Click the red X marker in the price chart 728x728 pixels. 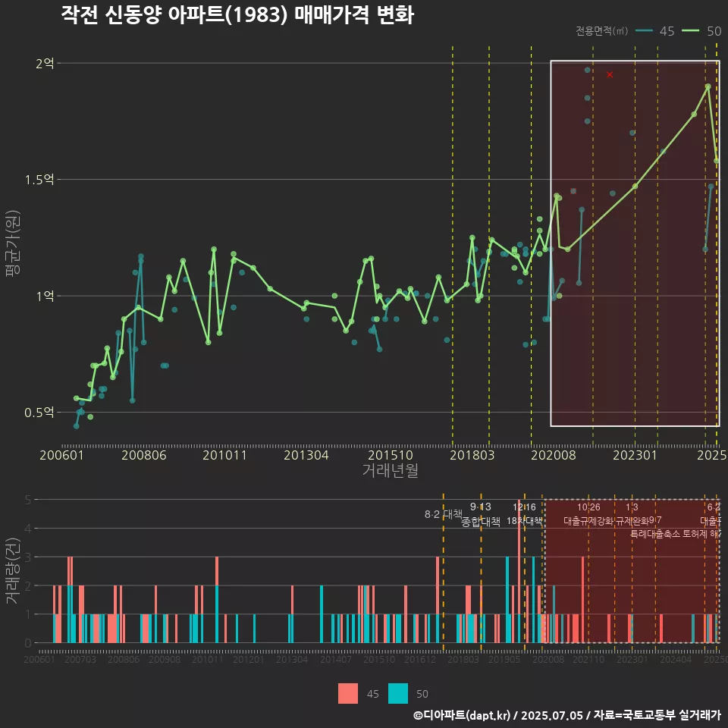(x=610, y=75)
